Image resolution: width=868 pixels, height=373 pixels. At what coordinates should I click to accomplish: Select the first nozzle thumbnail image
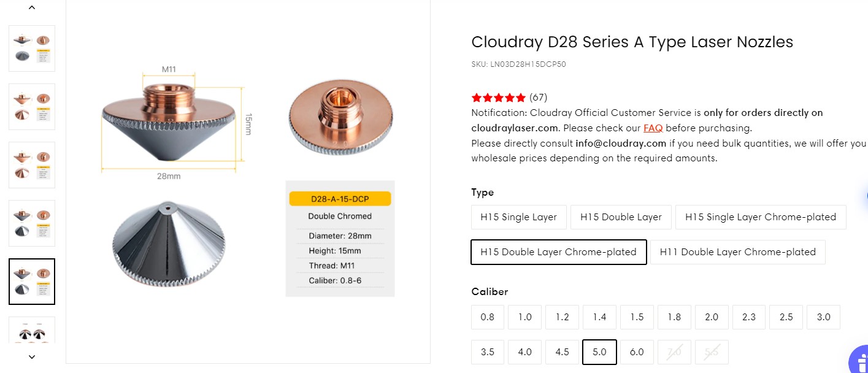32,48
